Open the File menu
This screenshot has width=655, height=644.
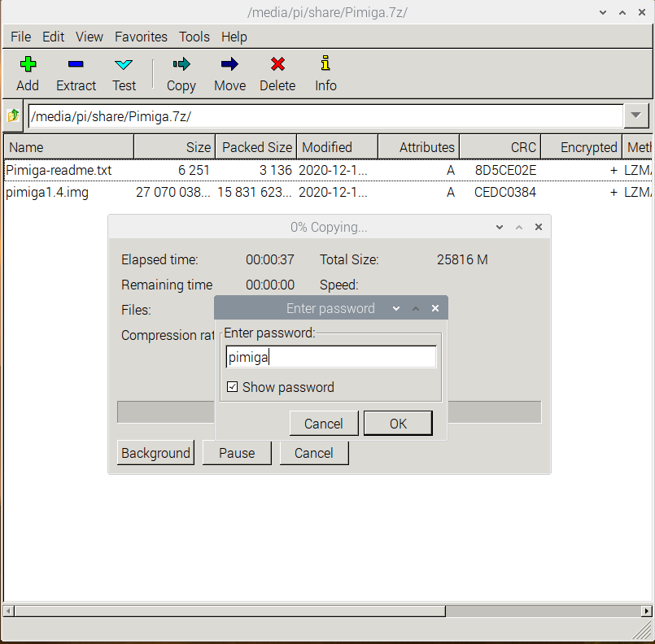coord(21,37)
